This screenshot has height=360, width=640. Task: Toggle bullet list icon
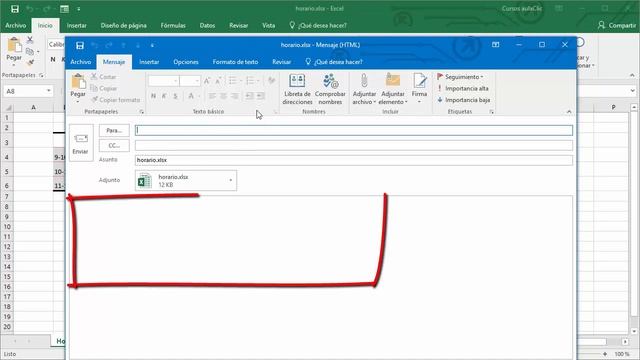pos(233,81)
